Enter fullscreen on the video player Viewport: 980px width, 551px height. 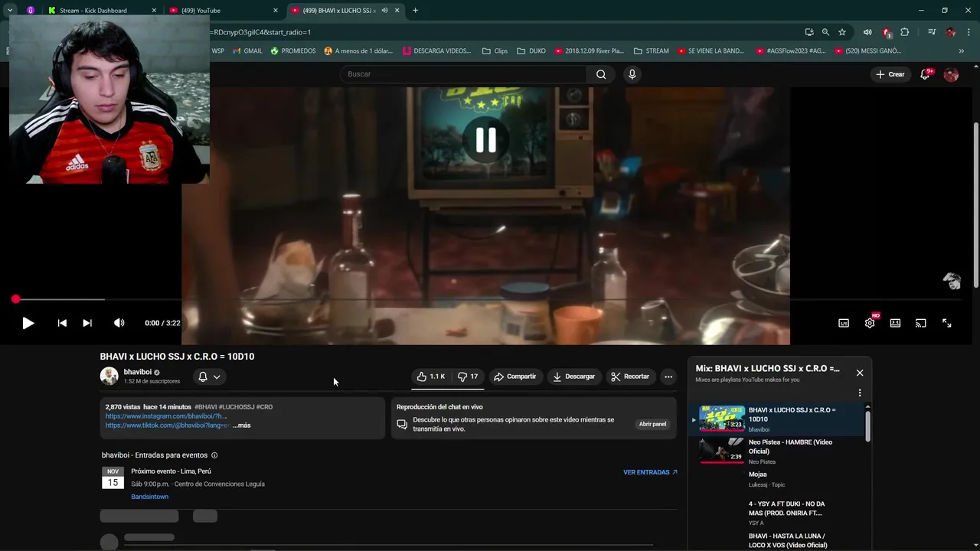tap(947, 323)
